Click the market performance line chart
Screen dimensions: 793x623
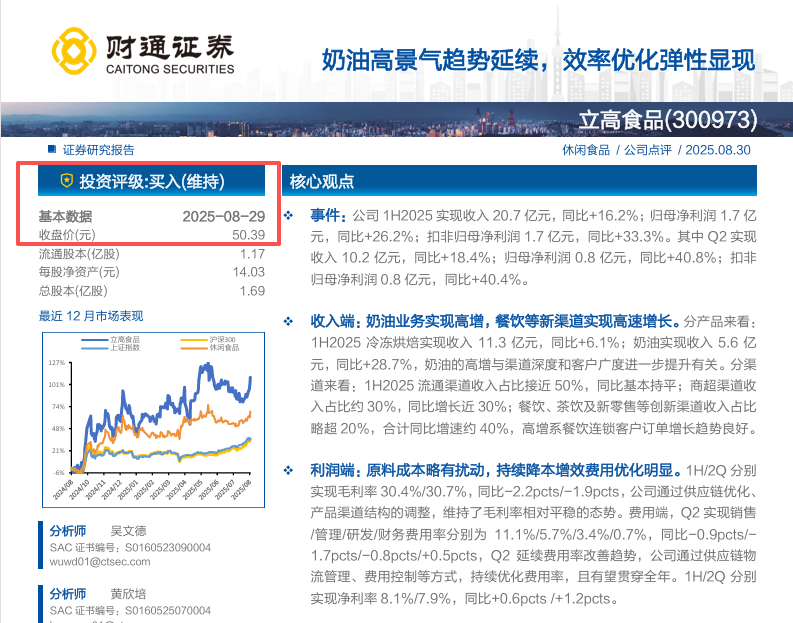point(153,420)
